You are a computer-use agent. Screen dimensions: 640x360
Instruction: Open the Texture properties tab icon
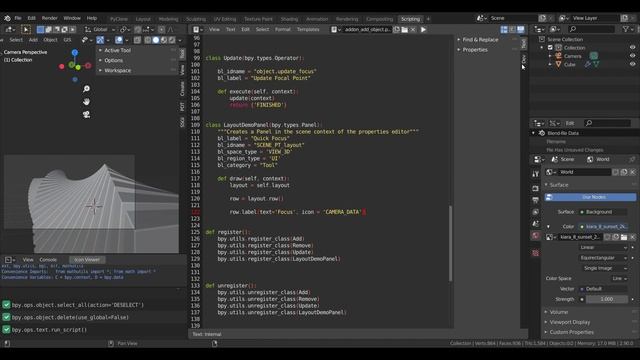tap(536, 253)
